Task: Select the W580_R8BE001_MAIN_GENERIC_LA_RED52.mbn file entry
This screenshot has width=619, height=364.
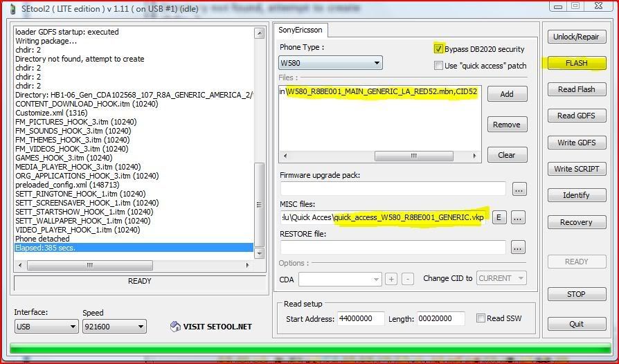Action: point(379,91)
